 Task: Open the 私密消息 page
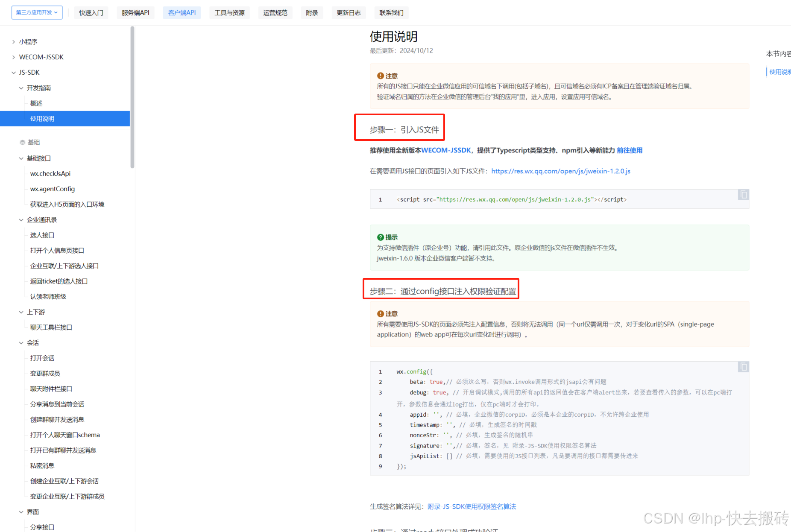tap(42, 466)
